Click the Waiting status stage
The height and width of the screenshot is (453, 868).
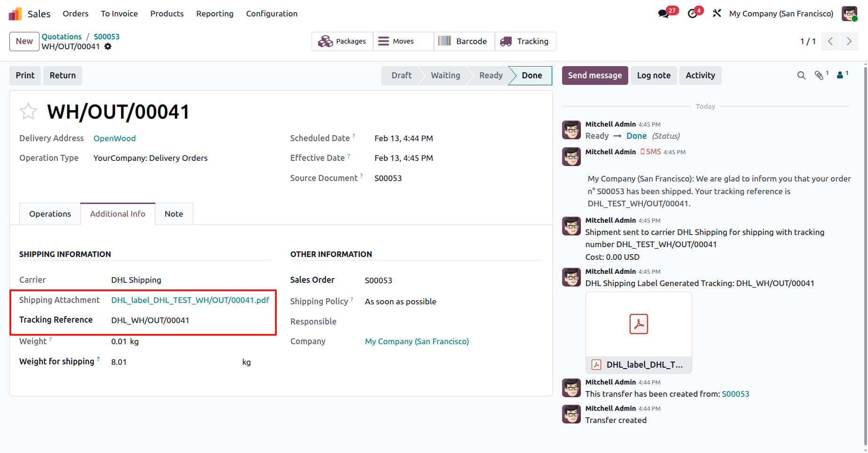point(446,75)
